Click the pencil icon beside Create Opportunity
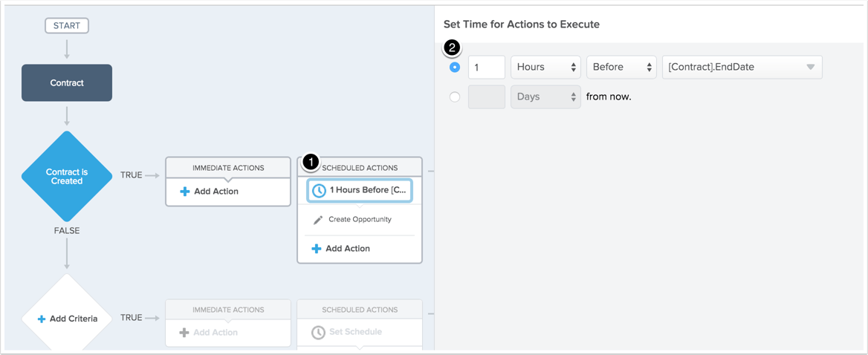Screen dimensions: 868x355 tap(318, 220)
